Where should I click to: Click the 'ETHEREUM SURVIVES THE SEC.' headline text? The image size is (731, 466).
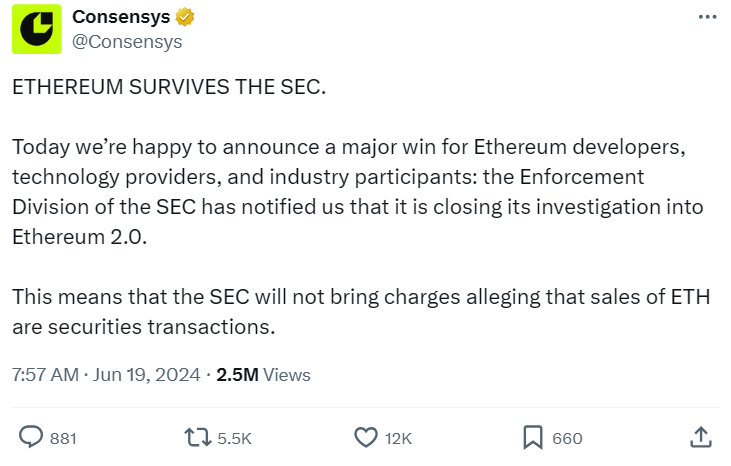[169, 87]
